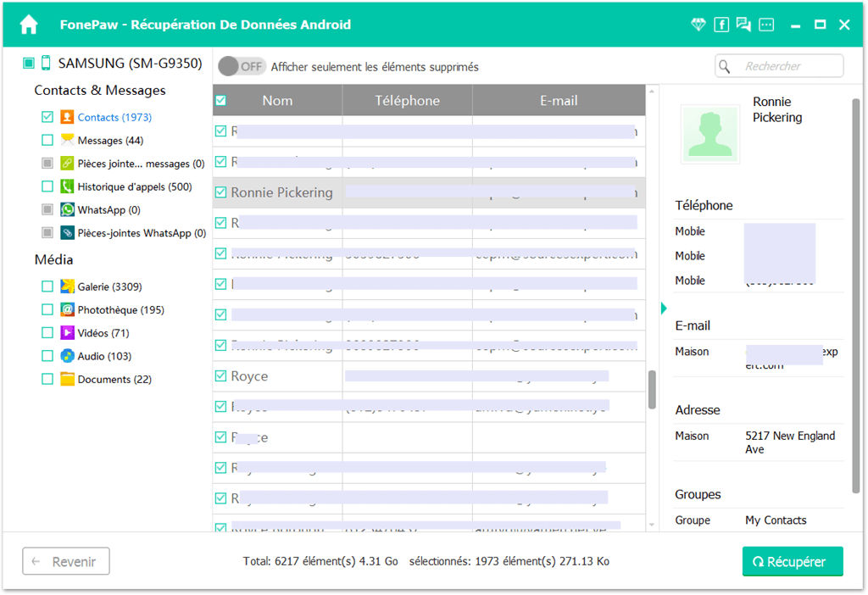This screenshot has height=595, width=868.
Task: Uncheck the Contacts (1973) checkbox
Action: point(47,117)
